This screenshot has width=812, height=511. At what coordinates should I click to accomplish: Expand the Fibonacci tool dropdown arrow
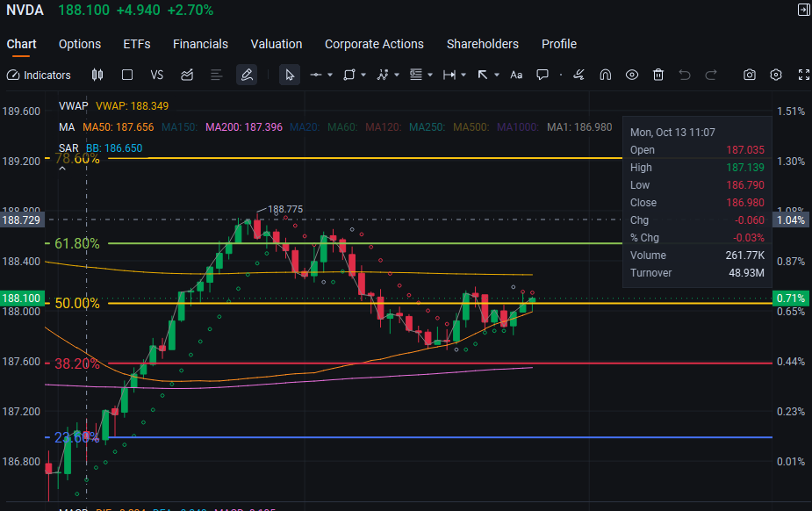(430, 76)
